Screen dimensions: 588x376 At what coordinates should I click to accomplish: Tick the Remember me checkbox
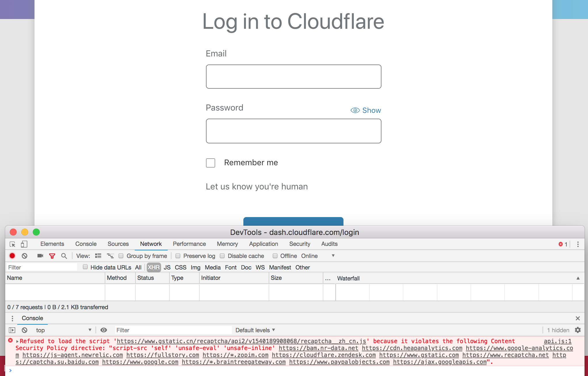click(x=210, y=163)
